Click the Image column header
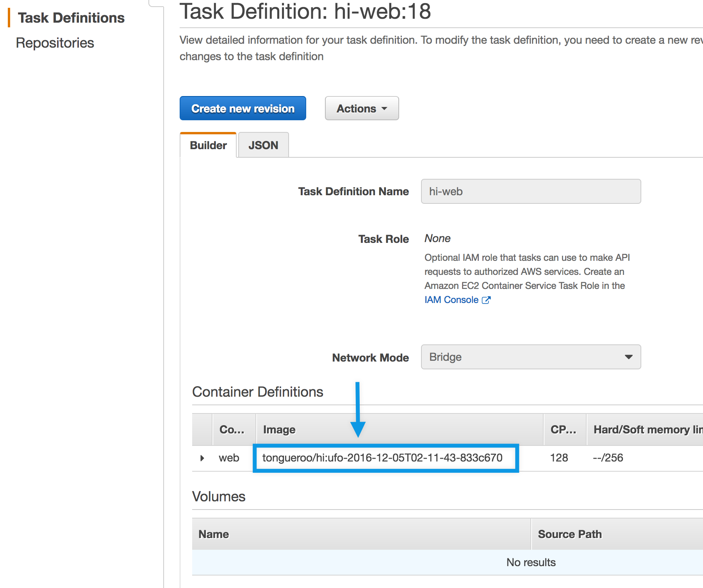The image size is (703, 588). pyautogui.click(x=400, y=429)
